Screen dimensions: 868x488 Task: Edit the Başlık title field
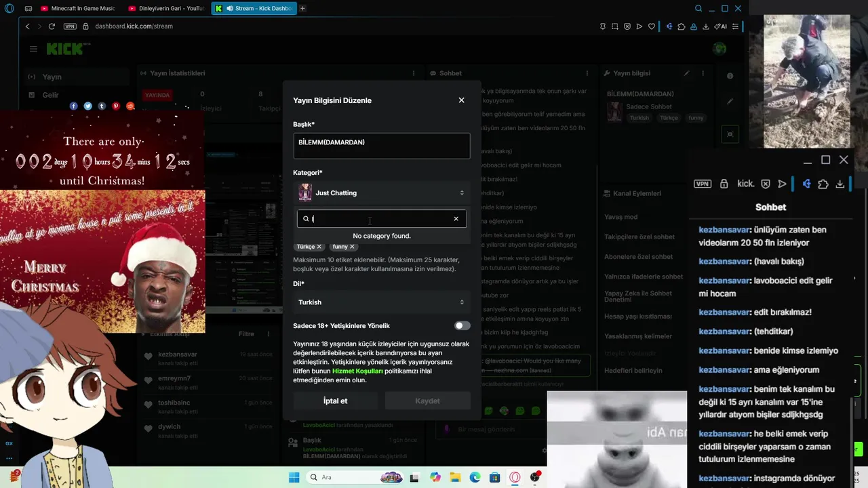pyautogui.click(x=381, y=146)
